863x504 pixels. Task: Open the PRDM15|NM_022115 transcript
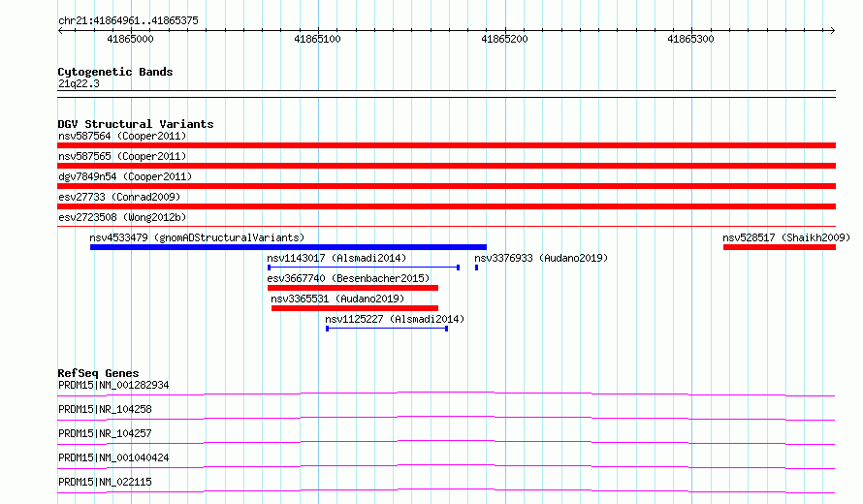point(105,482)
